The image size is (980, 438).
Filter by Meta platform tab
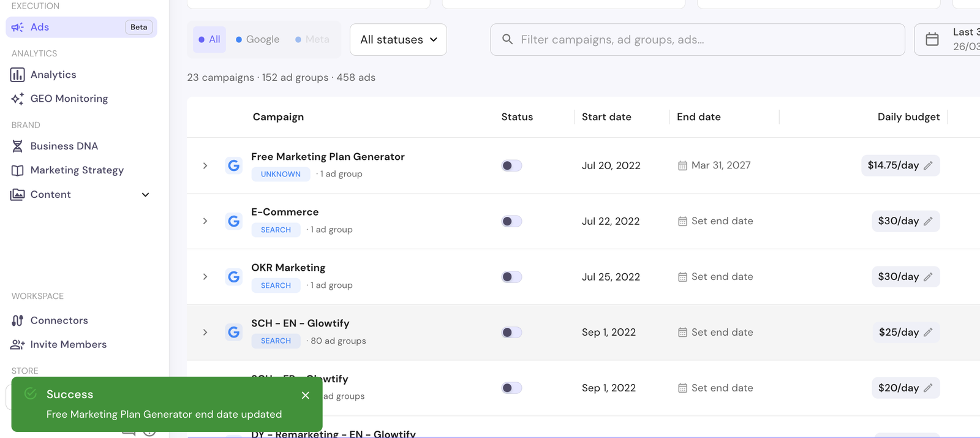coord(312,39)
